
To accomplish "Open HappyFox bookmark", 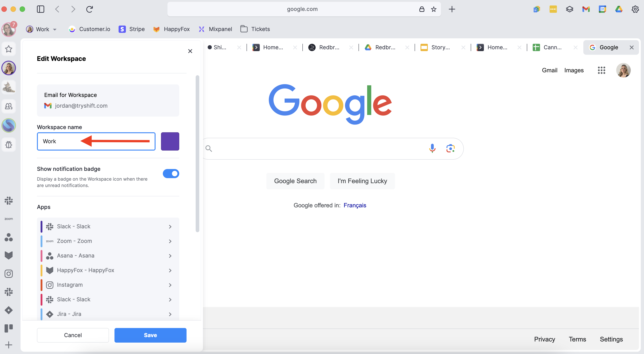I will (171, 29).
